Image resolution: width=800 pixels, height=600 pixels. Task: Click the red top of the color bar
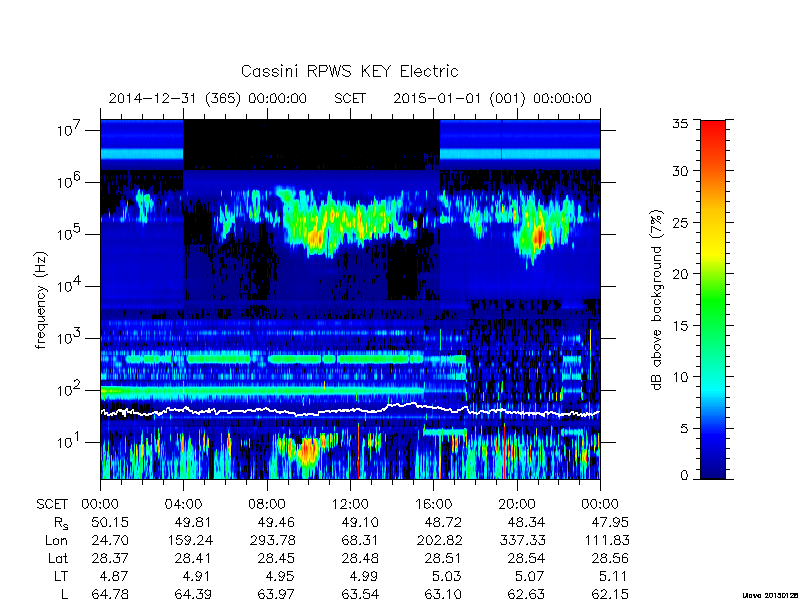[713, 134]
